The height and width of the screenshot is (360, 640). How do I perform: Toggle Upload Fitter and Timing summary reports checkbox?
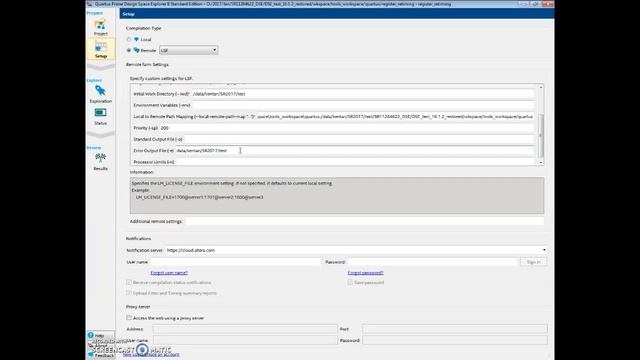point(129,293)
